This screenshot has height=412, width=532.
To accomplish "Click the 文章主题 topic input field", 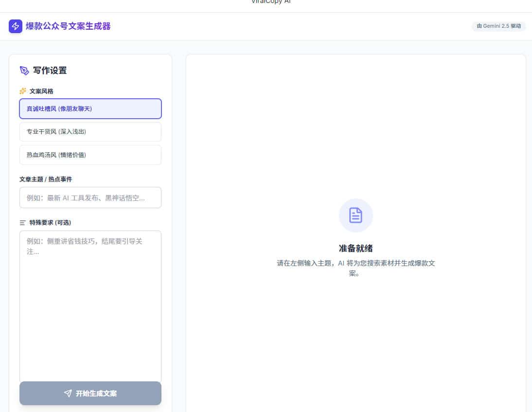I will click(90, 197).
